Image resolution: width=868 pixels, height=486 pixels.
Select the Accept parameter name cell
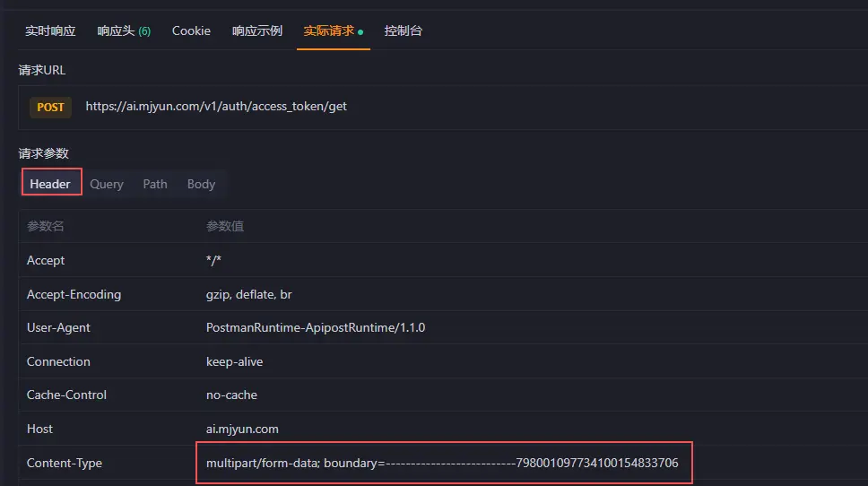(x=46, y=260)
